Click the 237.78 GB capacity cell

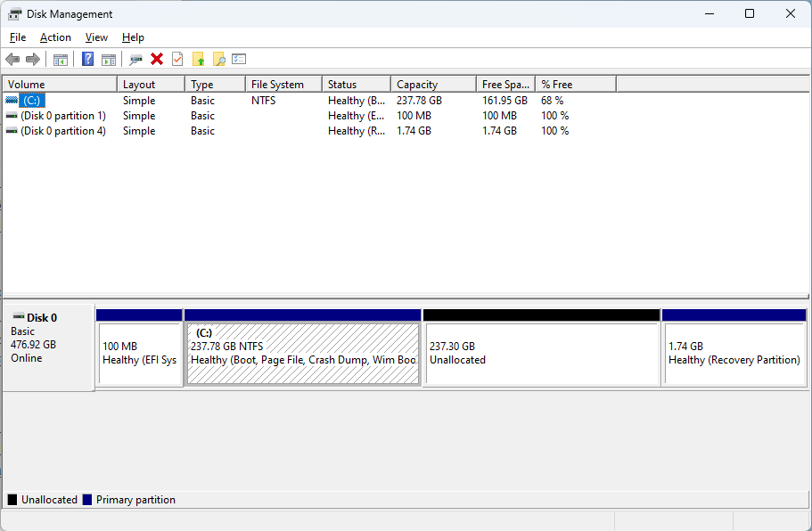pyautogui.click(x=419, y=101)
